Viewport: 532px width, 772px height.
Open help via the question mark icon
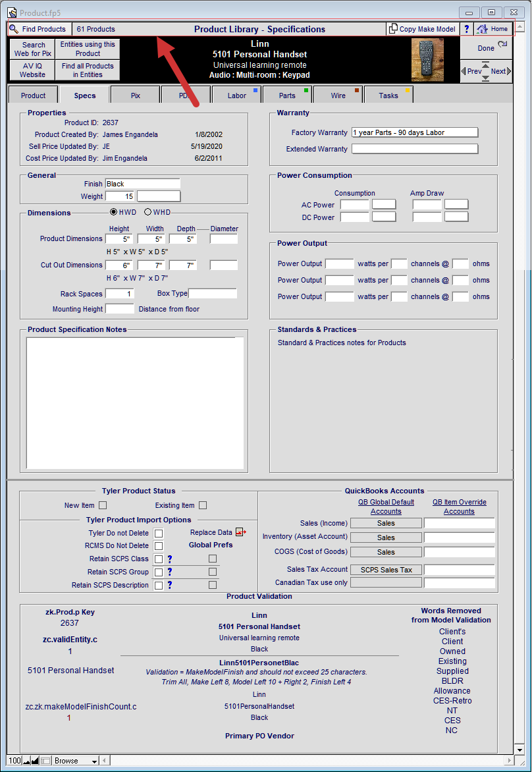(467, 29)
